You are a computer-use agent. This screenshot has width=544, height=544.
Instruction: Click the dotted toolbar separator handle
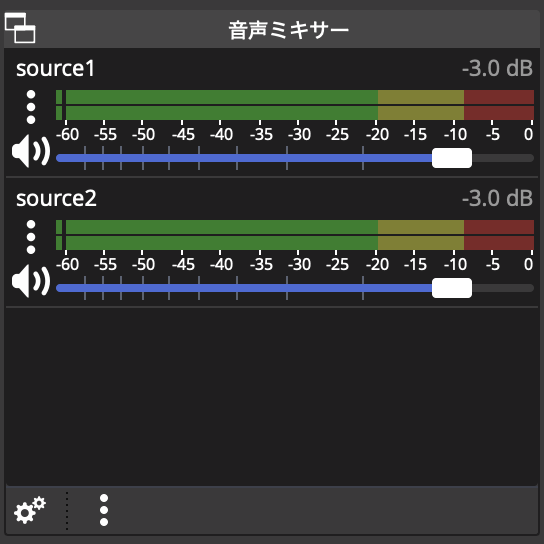pos(67,511)
